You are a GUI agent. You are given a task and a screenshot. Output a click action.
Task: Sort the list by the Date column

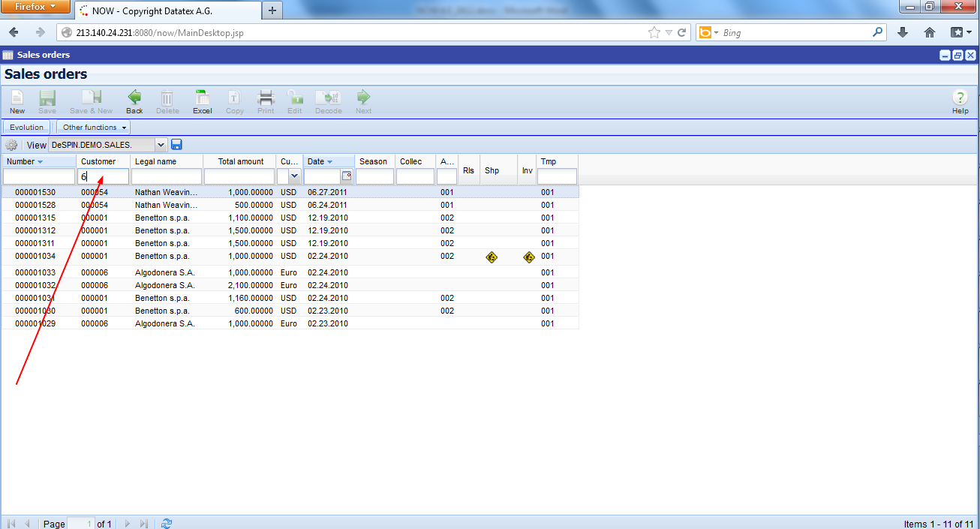315,161
